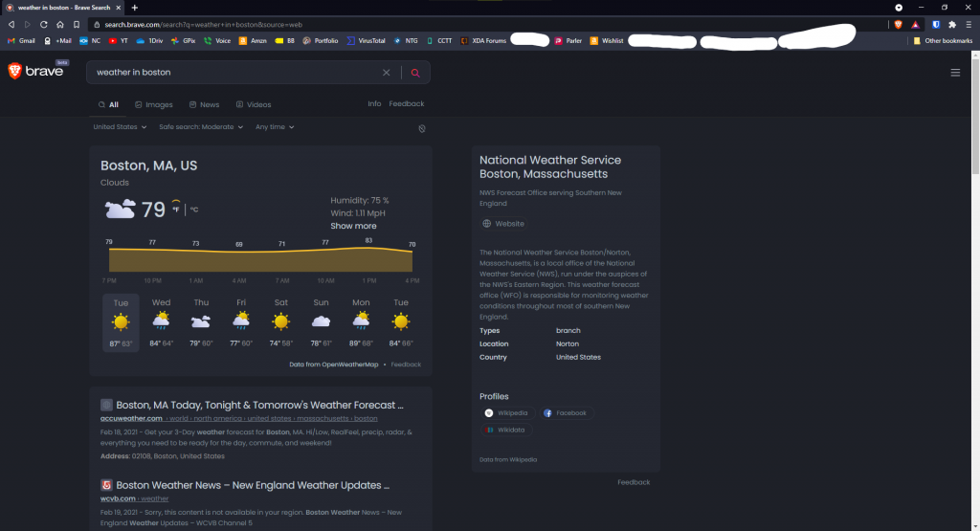Switch temperature units to °F
Screen dimensions: 980x531
coord(176,208)
